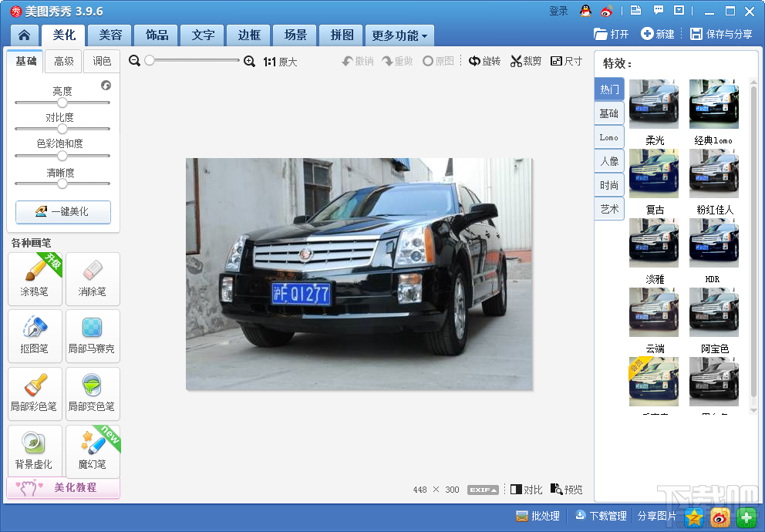
Task: Select the 抠图笔 cutout tool
Action: 35,336
